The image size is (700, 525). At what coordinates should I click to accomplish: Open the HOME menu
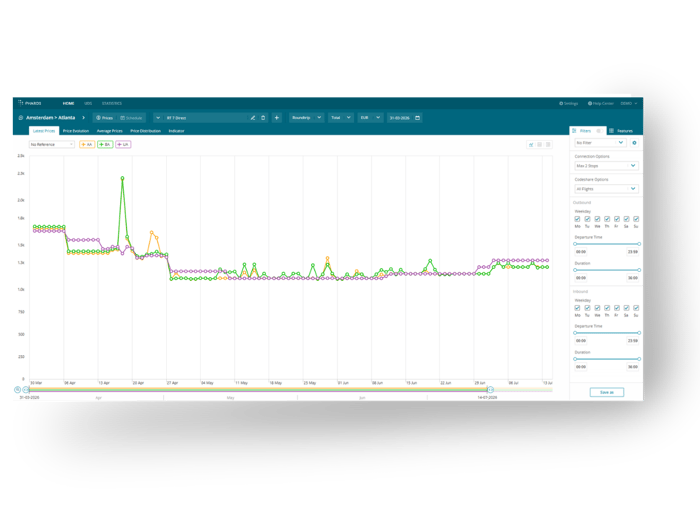(x=68, y=104)
